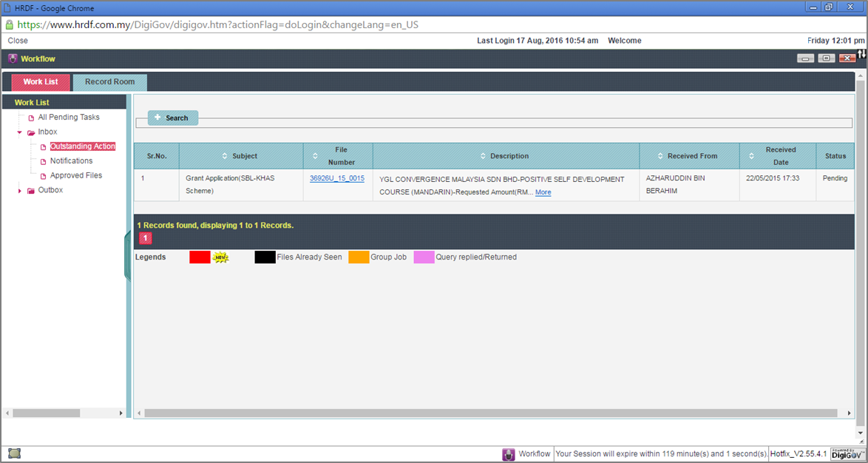Select the Work List tab
This screenshot has width=868, height=463.
click(x=41, y=82)
